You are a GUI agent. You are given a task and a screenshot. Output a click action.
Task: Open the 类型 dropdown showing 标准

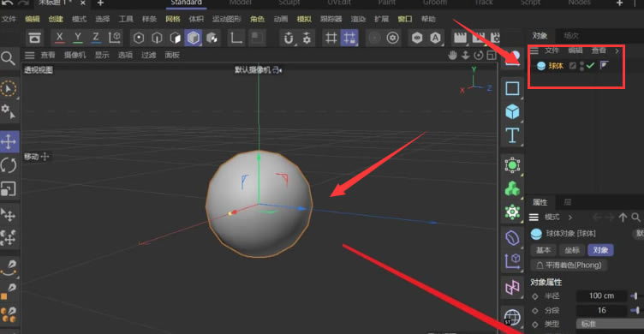pos(610,324)
